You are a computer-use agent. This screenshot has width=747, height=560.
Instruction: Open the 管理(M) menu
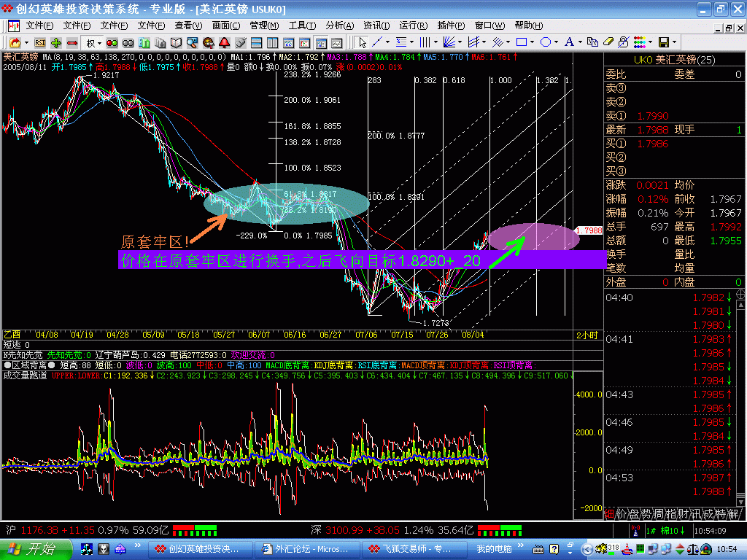[264, 26]
